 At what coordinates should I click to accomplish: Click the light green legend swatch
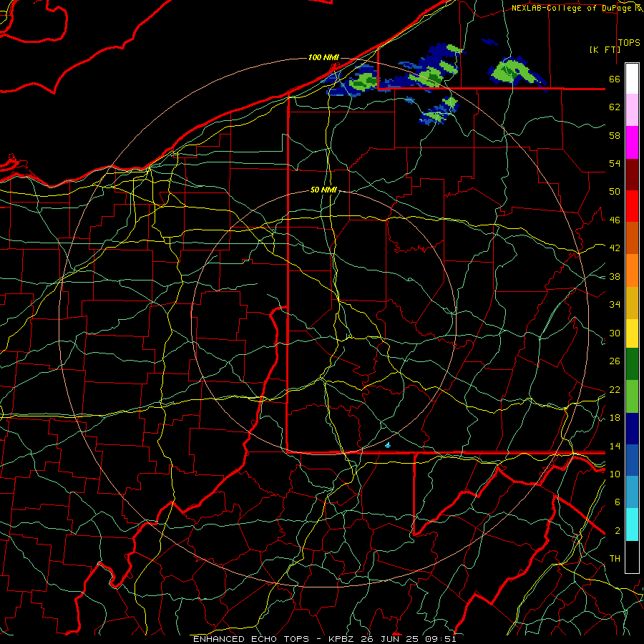point(632,396)
